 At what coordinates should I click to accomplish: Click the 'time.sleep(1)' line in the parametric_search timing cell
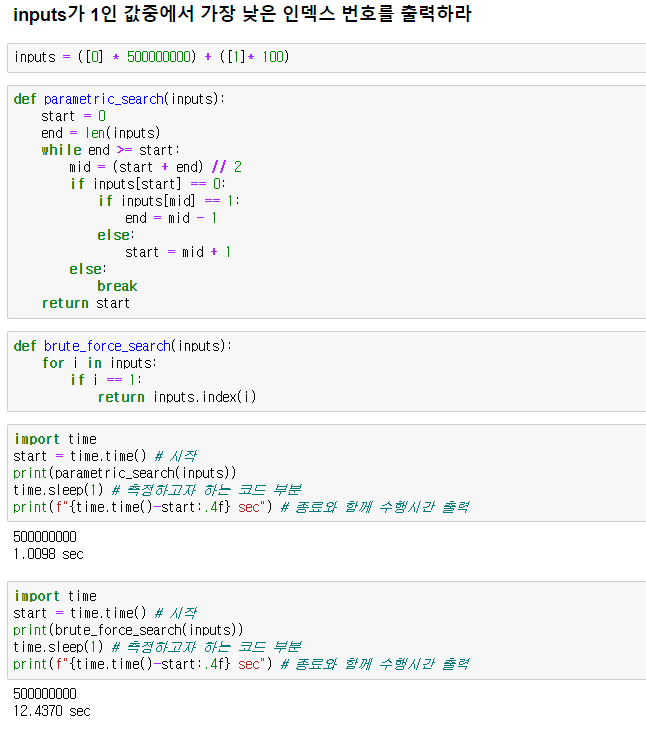click(x=157, y=490)
